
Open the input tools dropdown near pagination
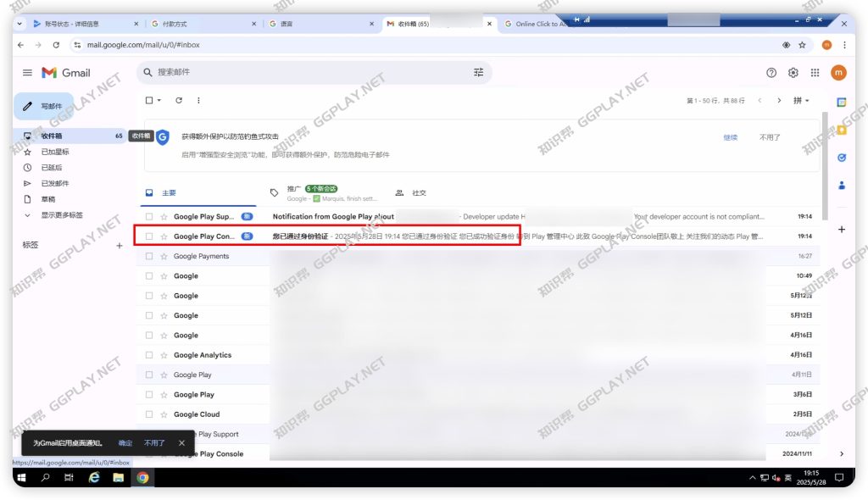coord(801,100)
